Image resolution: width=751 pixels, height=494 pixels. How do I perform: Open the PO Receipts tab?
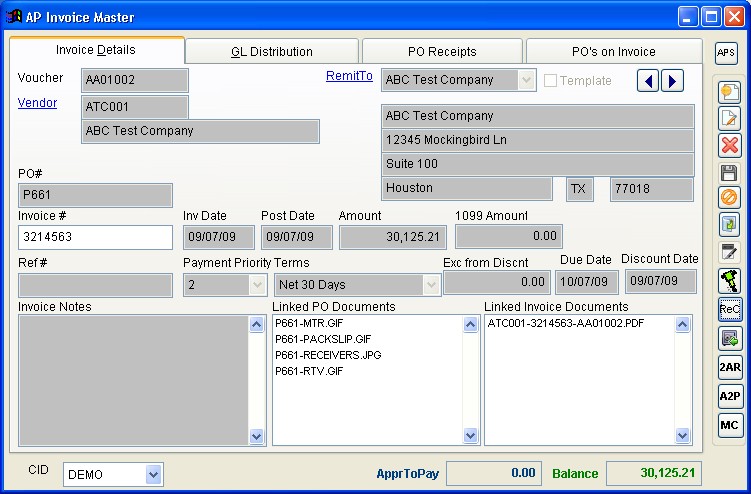click(x=442, y=52)
